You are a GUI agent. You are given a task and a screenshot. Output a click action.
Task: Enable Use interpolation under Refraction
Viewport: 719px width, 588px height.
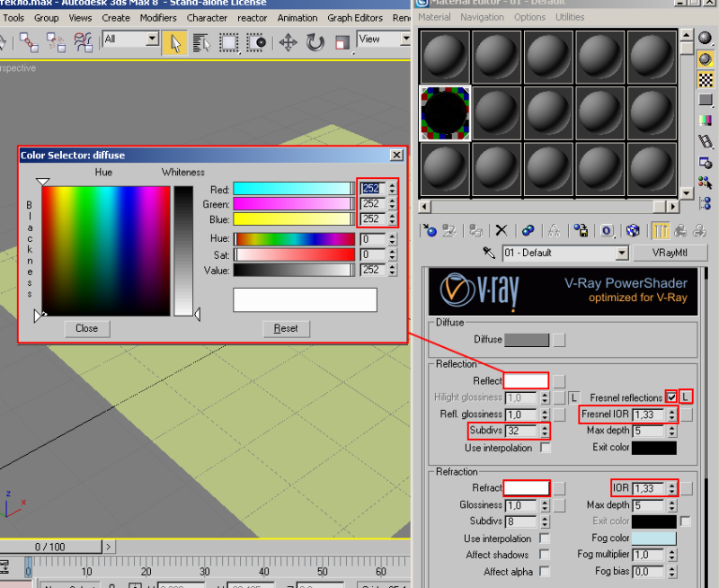tap(545, 538)
